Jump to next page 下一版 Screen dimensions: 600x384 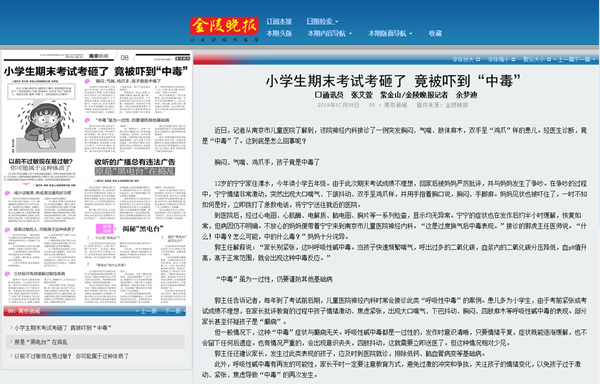point(174,311)
